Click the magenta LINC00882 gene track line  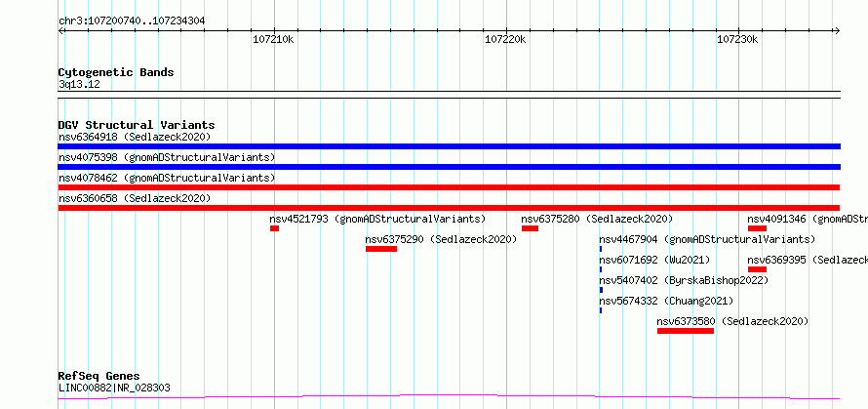449,396
